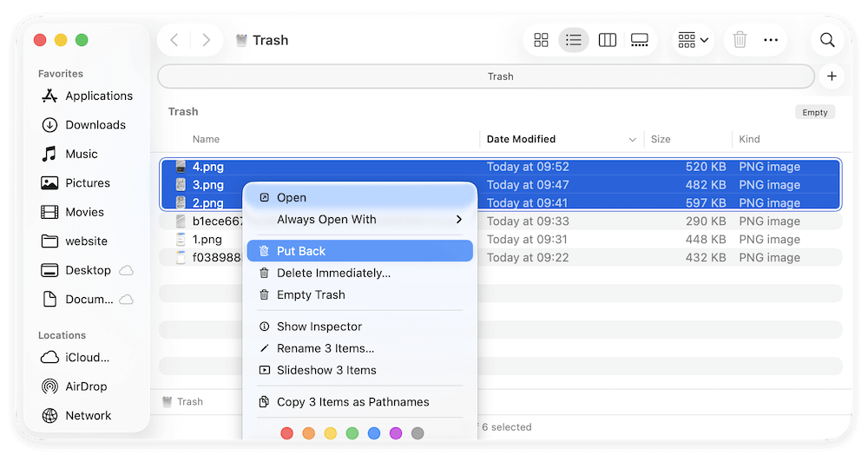
Task: Choose Put Back from context menu
Action: click(360, 251)
